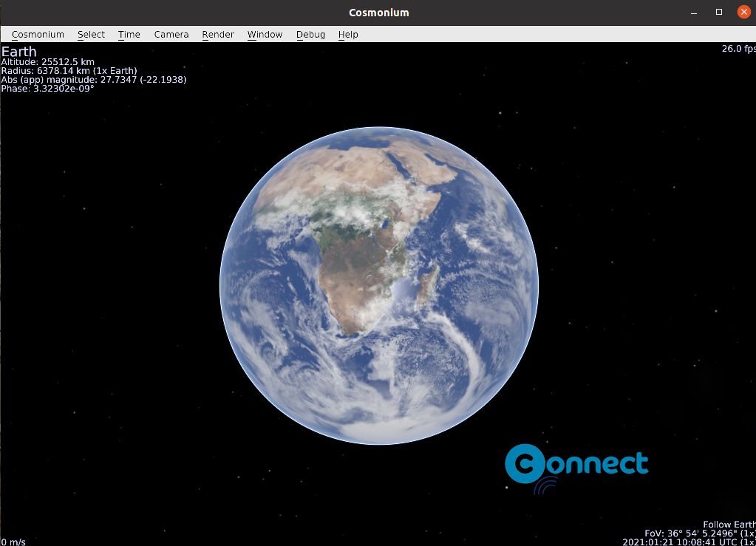Click the Arabian Peninsula on the globe
The image size is (756, 546).
point(436,166)
